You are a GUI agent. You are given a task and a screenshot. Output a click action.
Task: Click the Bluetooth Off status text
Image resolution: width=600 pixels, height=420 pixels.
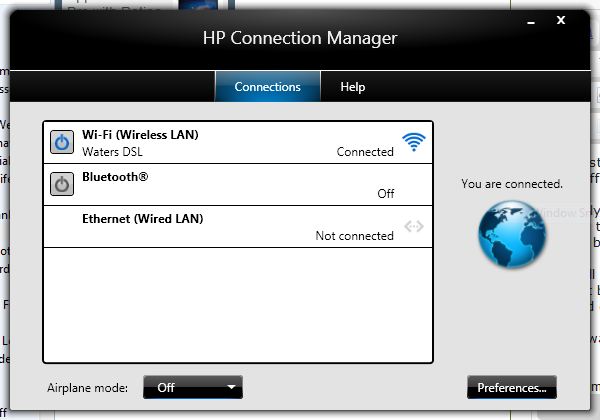[385, 194]
